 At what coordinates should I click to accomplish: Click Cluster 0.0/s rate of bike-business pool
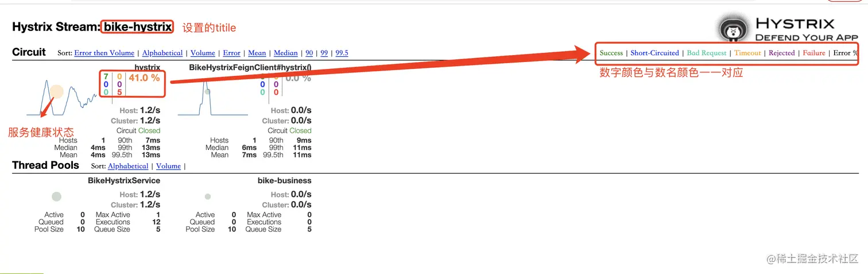pos(287,204)
